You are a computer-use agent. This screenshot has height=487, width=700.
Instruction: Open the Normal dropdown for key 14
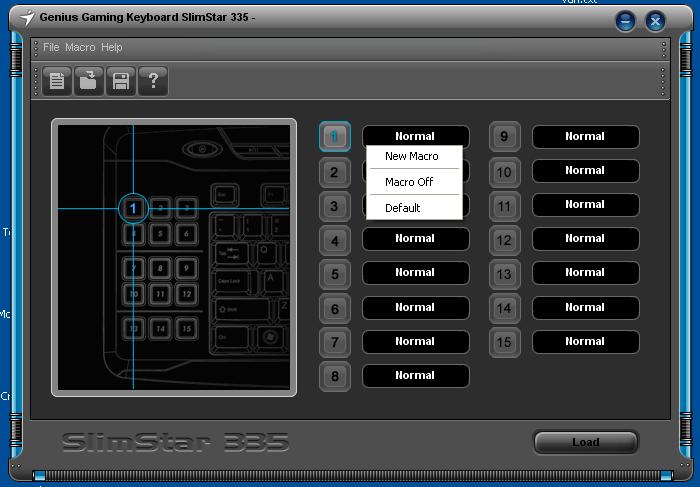(x=585, y=308)
